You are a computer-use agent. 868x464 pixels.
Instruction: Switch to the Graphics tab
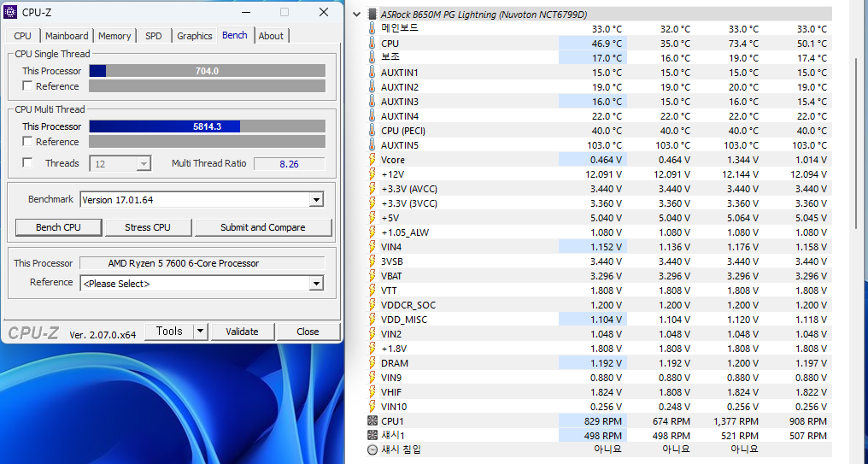(194, 36)
